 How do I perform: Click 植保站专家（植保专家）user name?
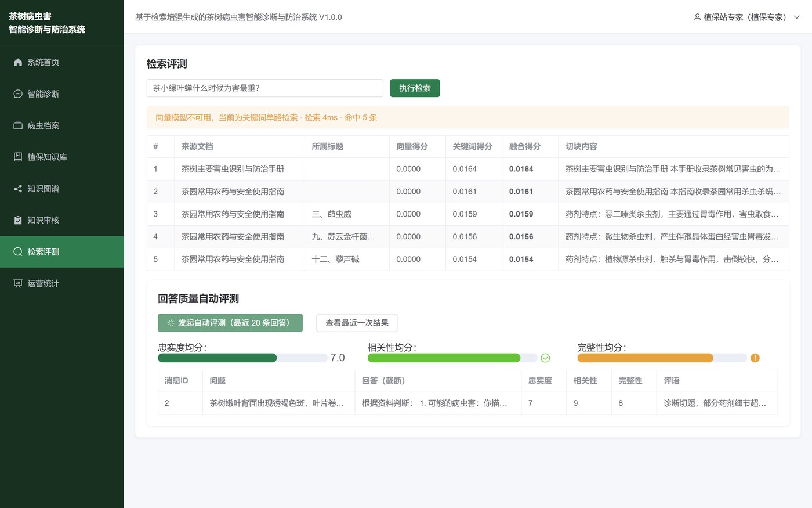(x=745, y=17)
